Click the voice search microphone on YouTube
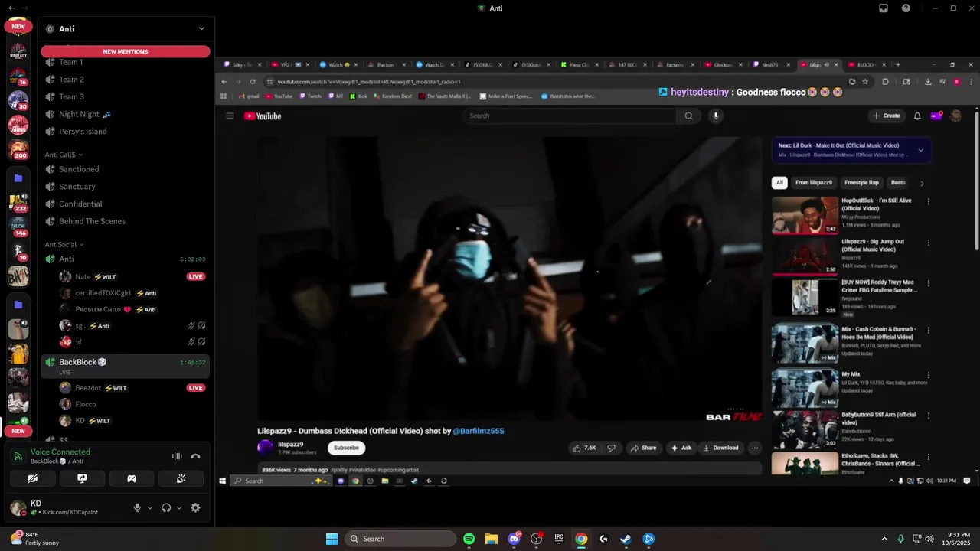The width and height of the screenshot is (980, 551). 716,116
